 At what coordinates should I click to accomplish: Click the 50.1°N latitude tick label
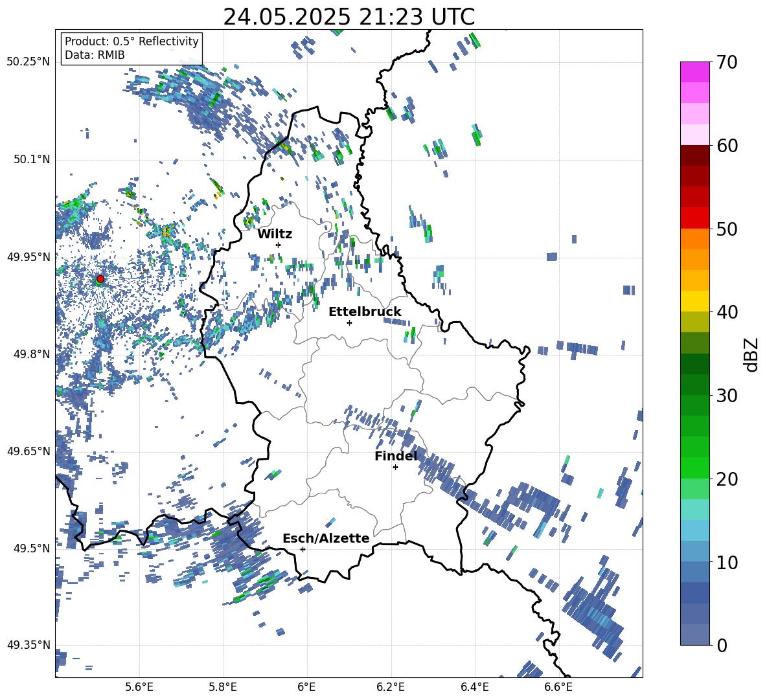pos(32,159)
